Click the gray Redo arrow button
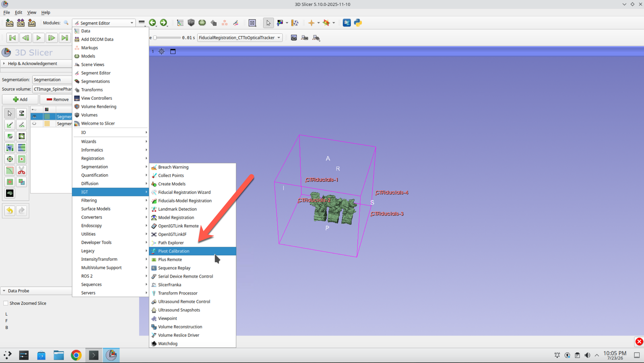The image size is (644, 363). click(x=22, y=210)
